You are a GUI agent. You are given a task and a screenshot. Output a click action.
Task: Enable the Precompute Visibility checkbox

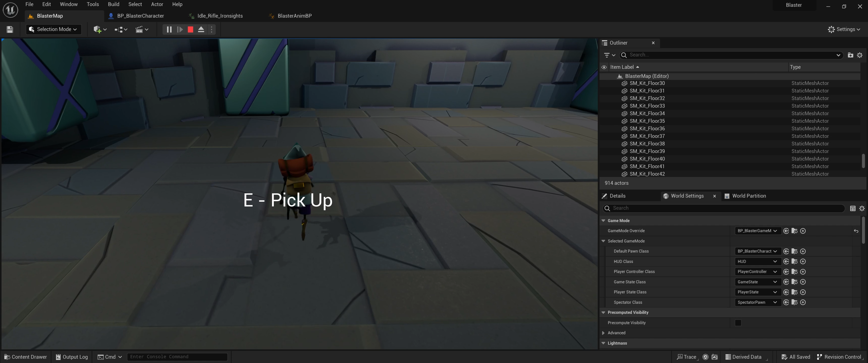[x=738, y=323]
